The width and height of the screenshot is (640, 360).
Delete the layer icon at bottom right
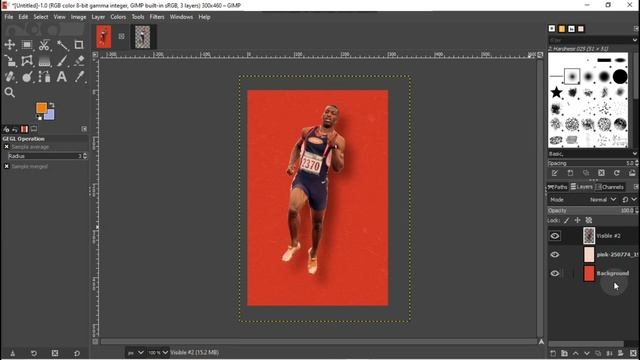click(x=633, y=353)
